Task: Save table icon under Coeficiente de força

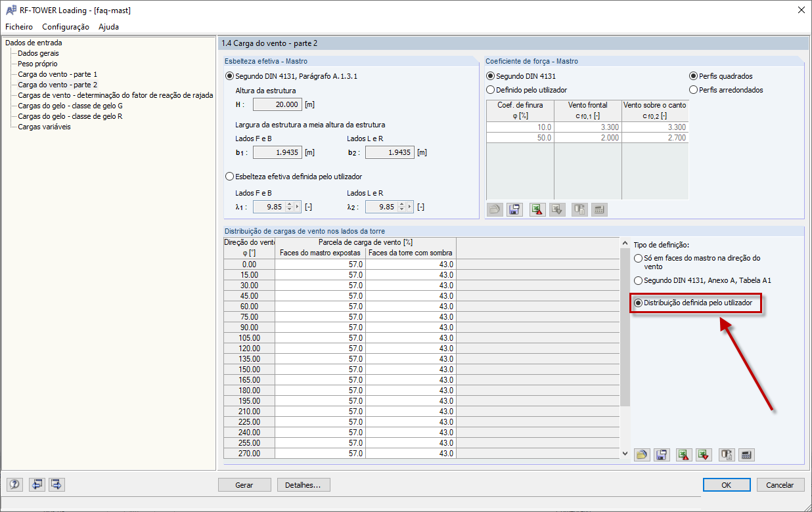Action: (x=514, y=209)
